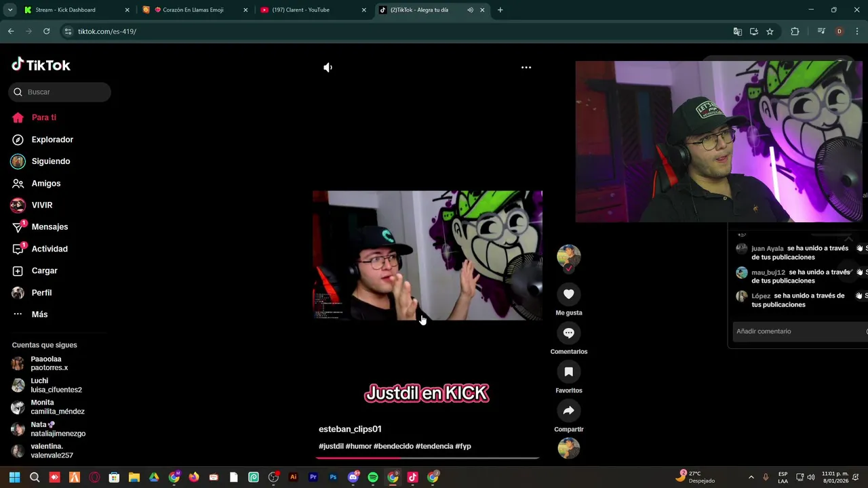Open tab search dropdown arrow
The image size is (868, 488).
pos(9,10)
